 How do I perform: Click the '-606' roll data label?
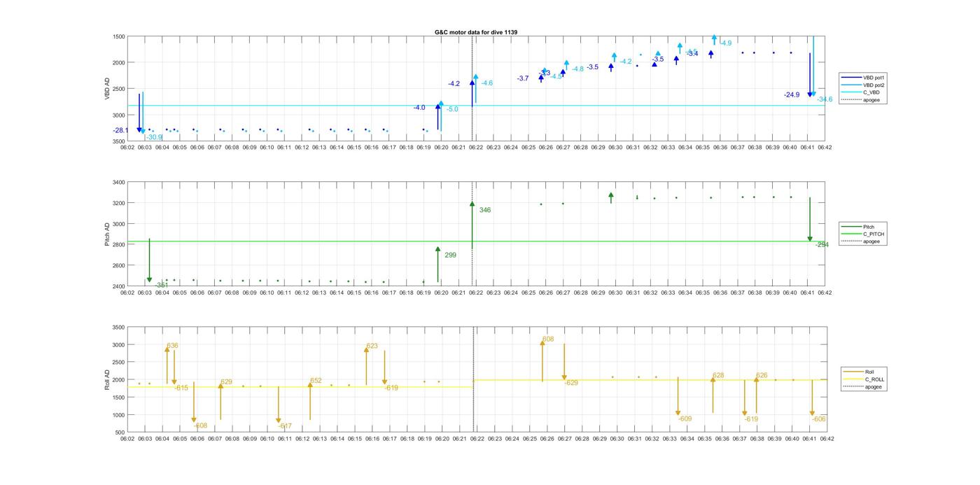pyautogui.click(x=819, y=419)
